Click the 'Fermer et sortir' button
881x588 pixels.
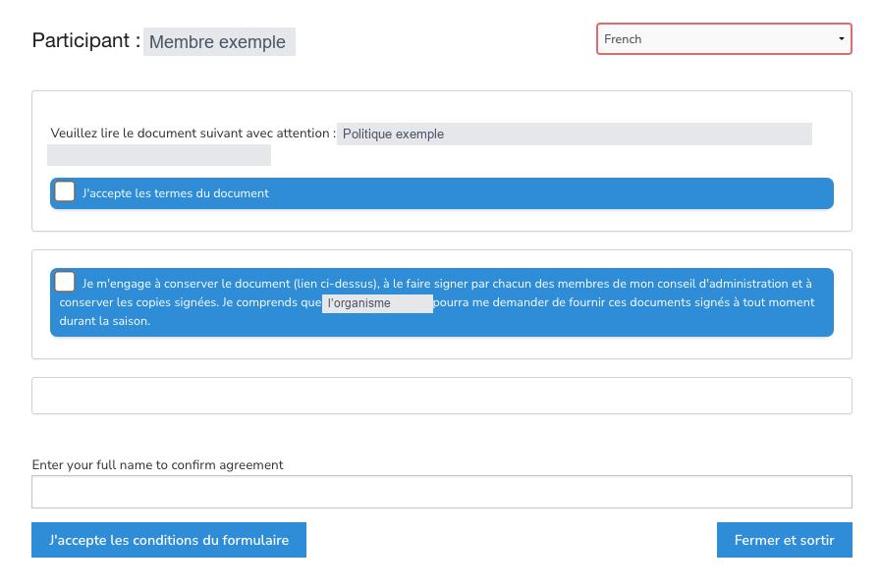(x=785, y=540)
